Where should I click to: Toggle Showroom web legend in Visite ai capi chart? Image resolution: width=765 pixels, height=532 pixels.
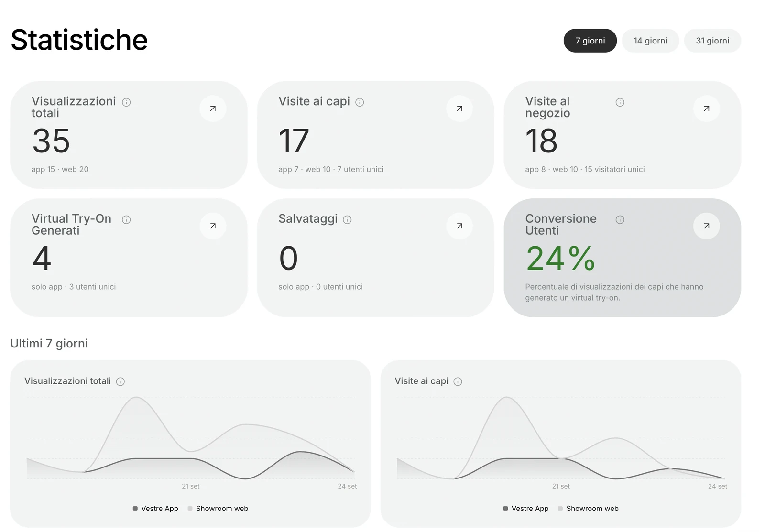coord(588,509)
